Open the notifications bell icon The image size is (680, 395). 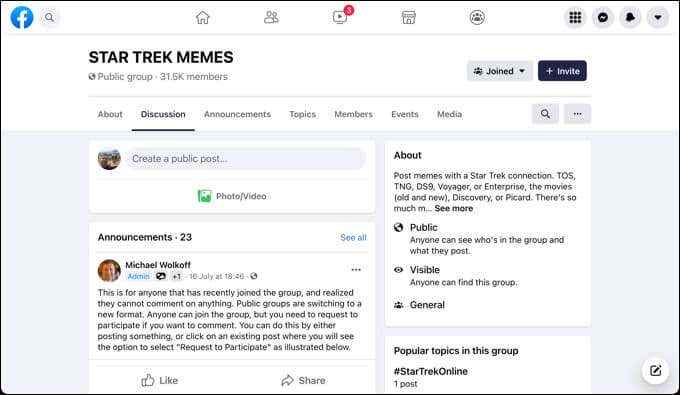630,17
